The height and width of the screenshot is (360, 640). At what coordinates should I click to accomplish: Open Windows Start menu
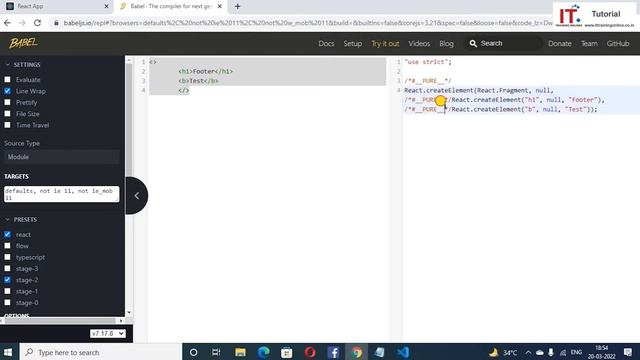pos(8,352)
